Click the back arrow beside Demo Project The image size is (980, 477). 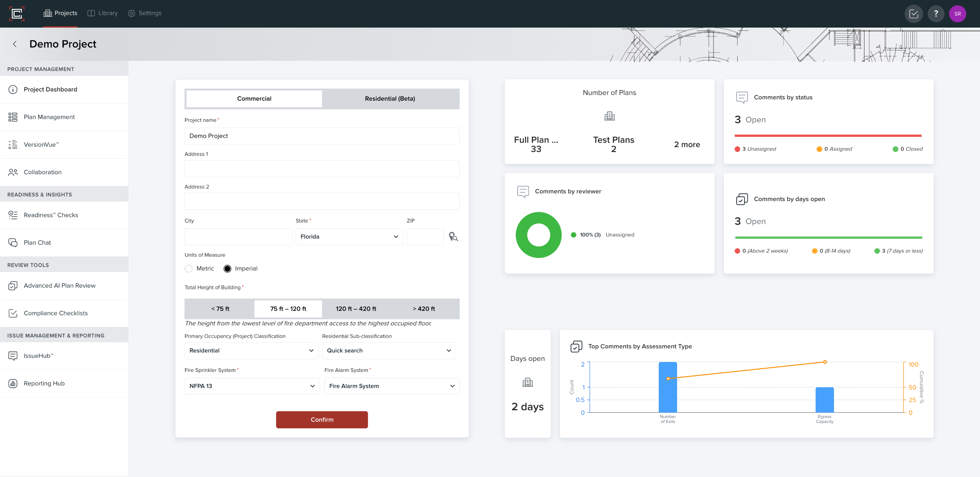coord(15,44)
